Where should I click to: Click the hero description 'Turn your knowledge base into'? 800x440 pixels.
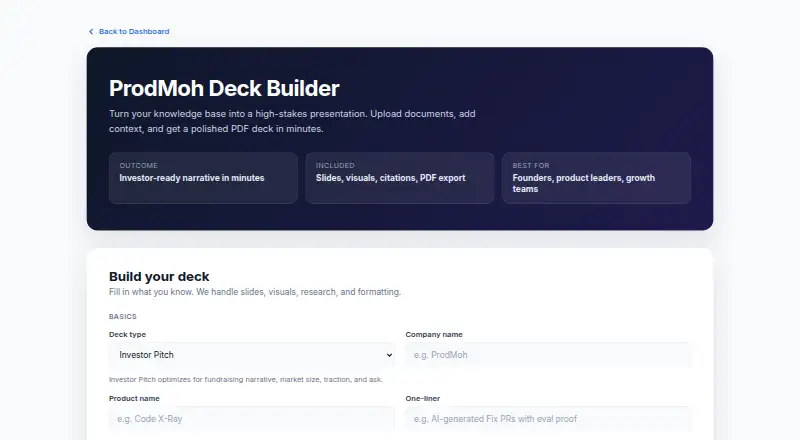click(292, 121)
